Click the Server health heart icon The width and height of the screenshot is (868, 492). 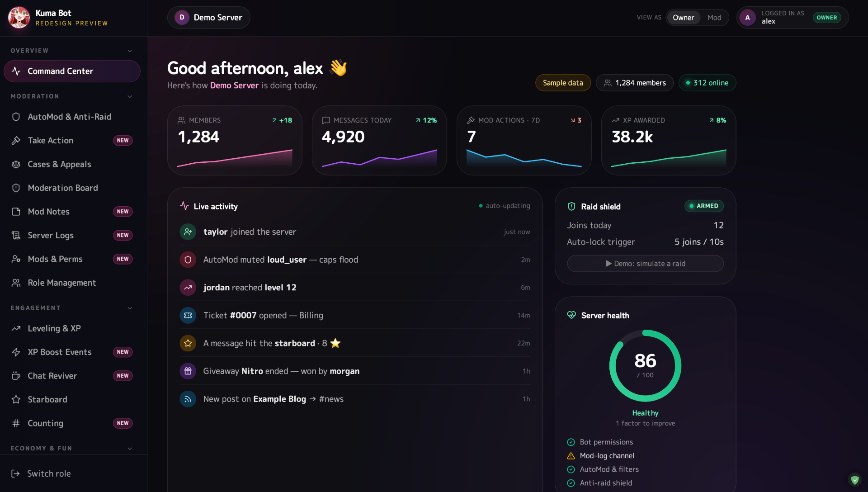(x=571, y=315)
